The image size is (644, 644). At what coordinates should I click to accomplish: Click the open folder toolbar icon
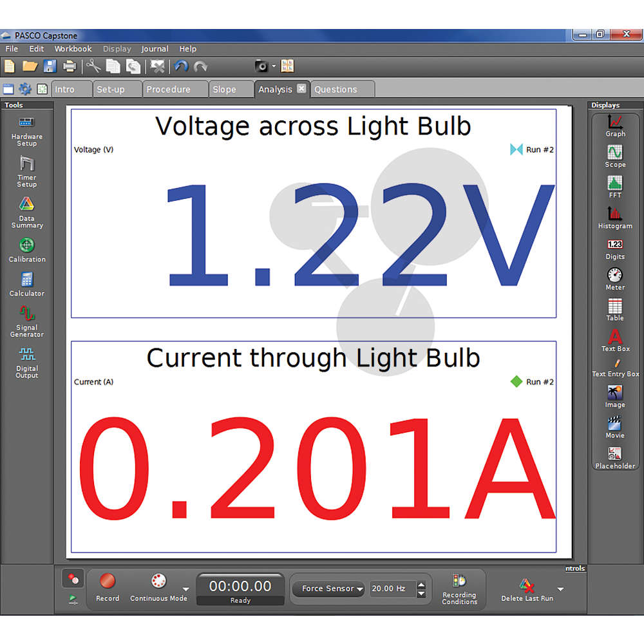point(30,66)
